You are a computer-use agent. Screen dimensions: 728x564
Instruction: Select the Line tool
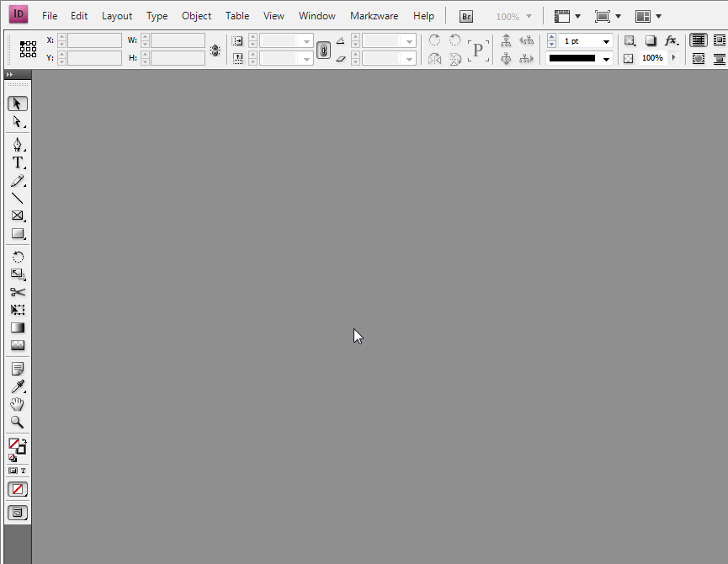coord(18,198)
